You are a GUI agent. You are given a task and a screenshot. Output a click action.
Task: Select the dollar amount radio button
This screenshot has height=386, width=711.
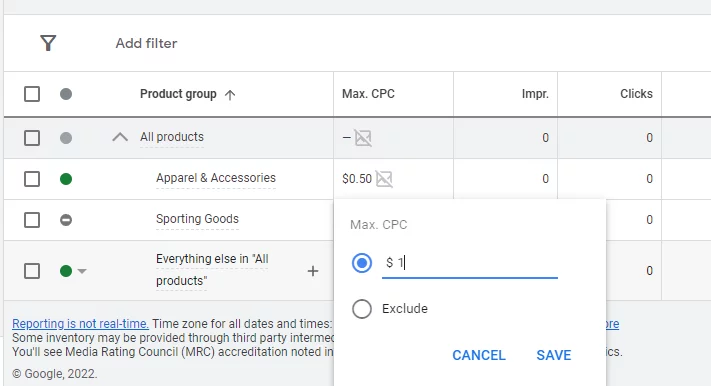click(x=362, y=263)
